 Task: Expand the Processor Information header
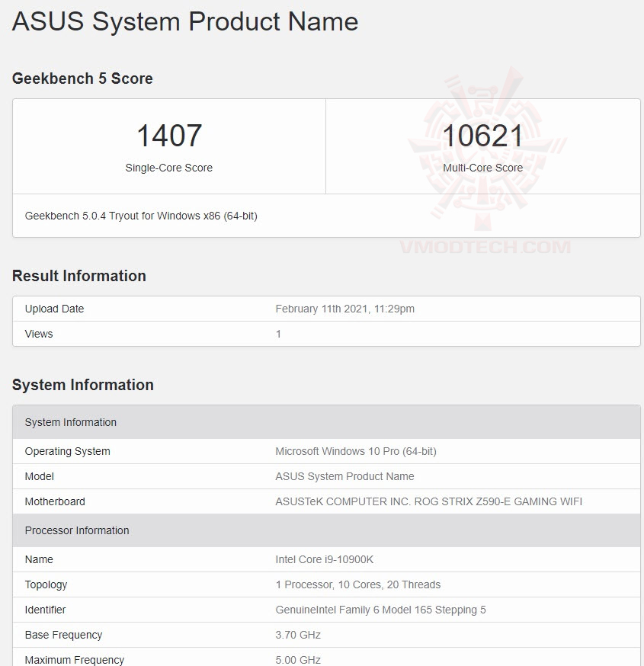[x=77, y=530]
